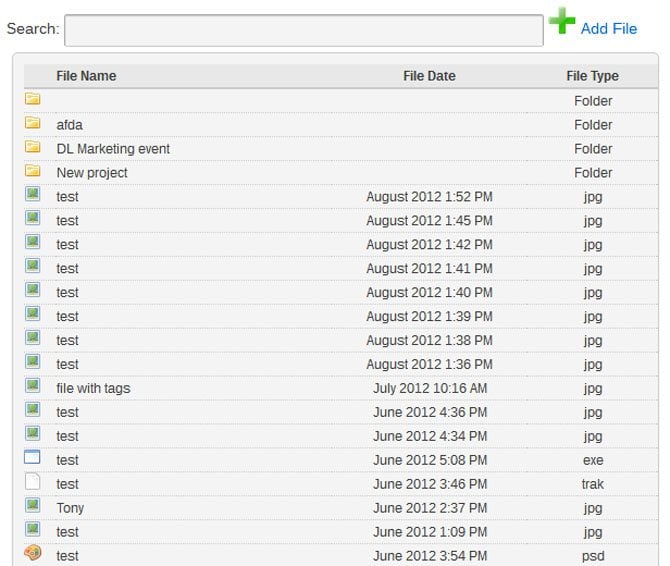Click the green plus Add File icon
This screenshot has height=566, width=670.
tap(562, 21)
